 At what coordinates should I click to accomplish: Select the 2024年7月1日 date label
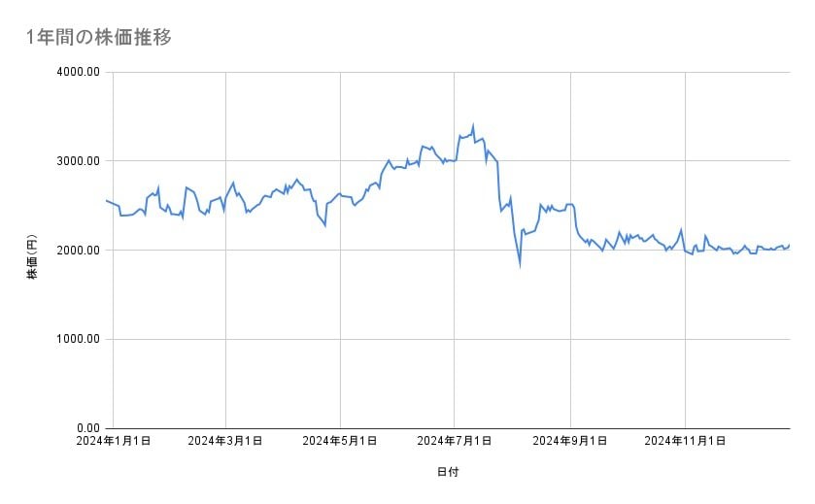455,441
